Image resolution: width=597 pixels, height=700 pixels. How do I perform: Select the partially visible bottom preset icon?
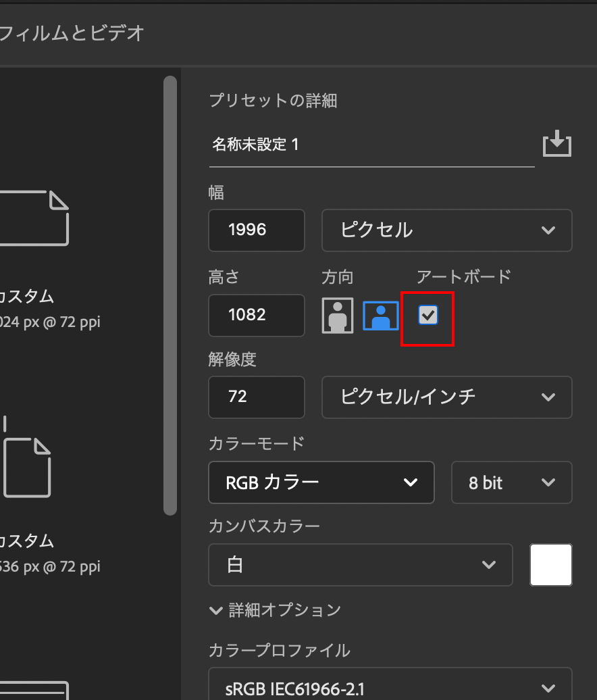34,689
